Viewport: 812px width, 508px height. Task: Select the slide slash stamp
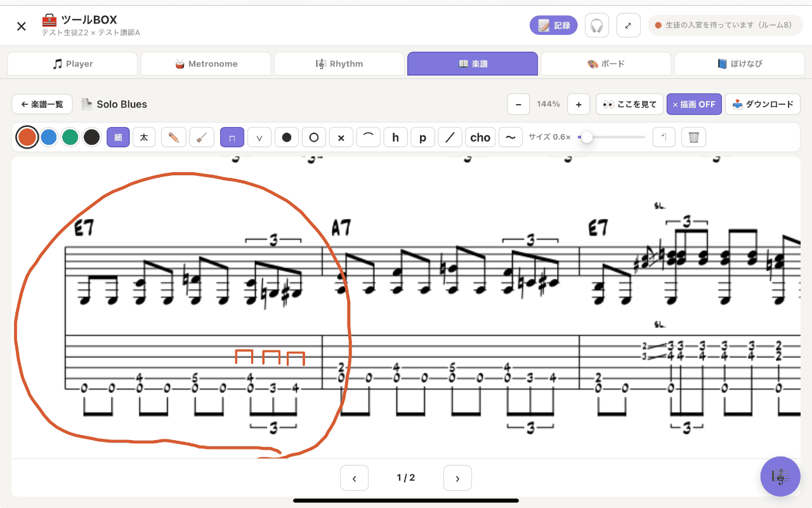(x=450, y=137)
